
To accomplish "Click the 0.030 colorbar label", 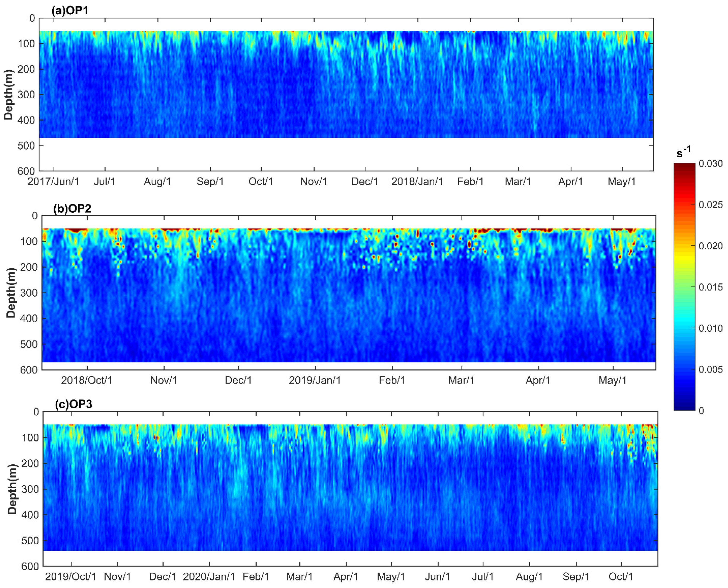I will point(711,164).
